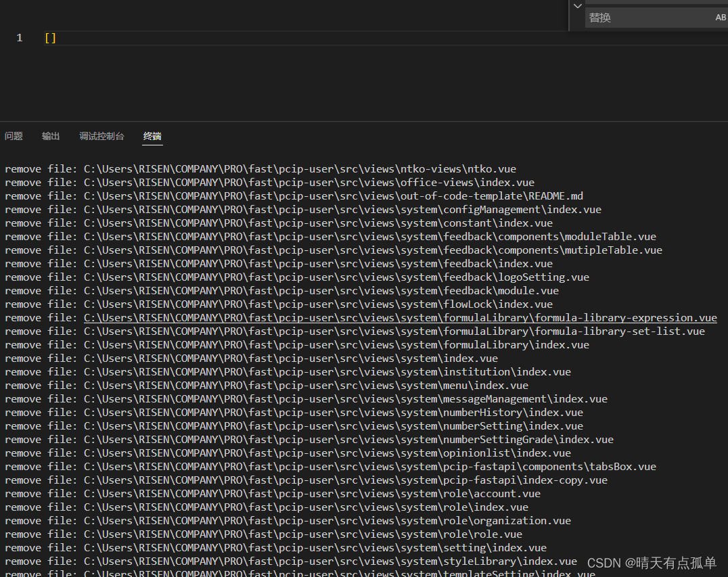Click the out-of-code-template\README.md line

click(x=294, y=196)
